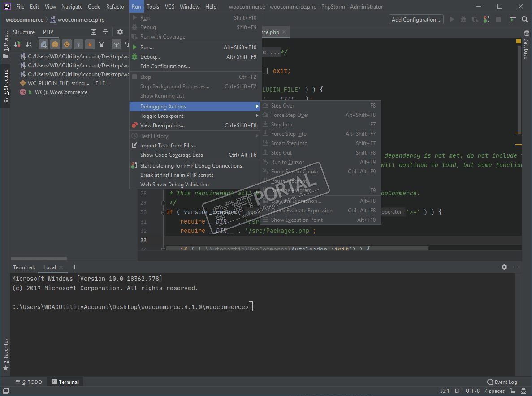Image resolution: width=532 pixels, height=396 pixels.
Task: Toggle Show Constants filter (orange diamond c)
Action: click(66, 44)
